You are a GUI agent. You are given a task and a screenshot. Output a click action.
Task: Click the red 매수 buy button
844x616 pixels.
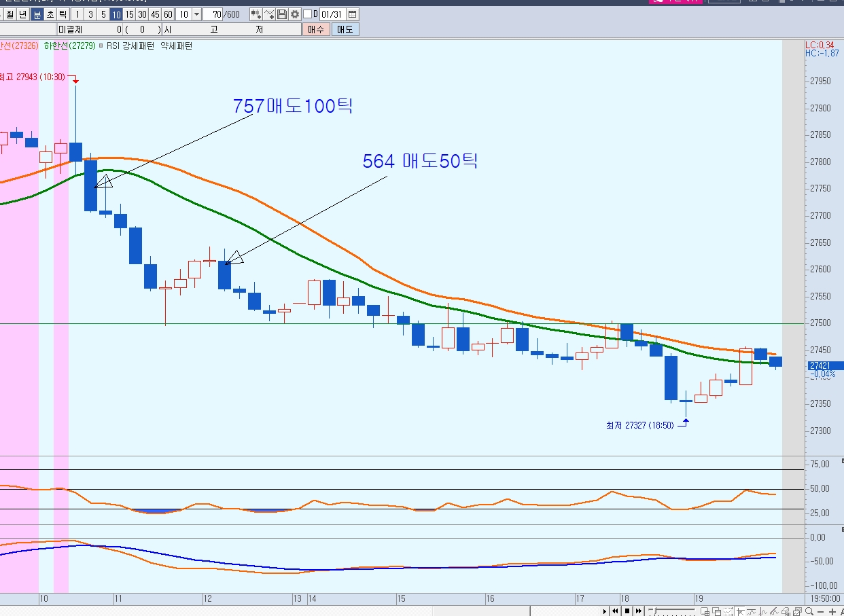coord(316,29)
